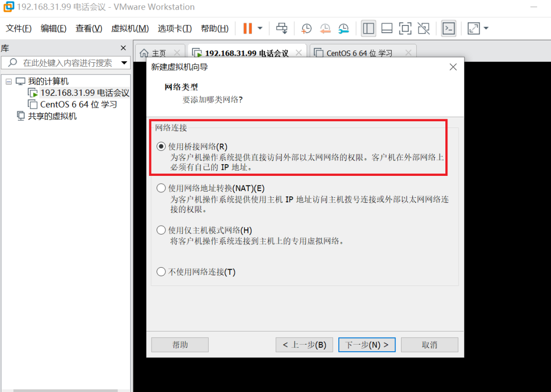551x392 pixels.
Task: Click the Unity mode toolbar icon
Action: 423,29
